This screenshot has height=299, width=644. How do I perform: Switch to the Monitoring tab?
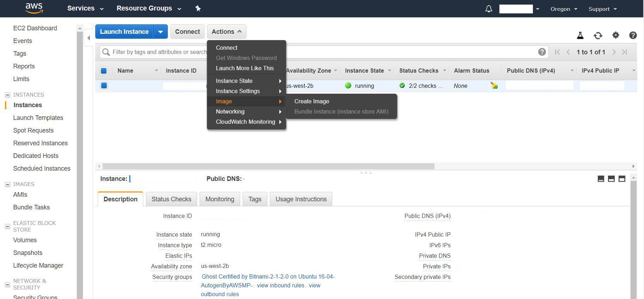point(220,199)
